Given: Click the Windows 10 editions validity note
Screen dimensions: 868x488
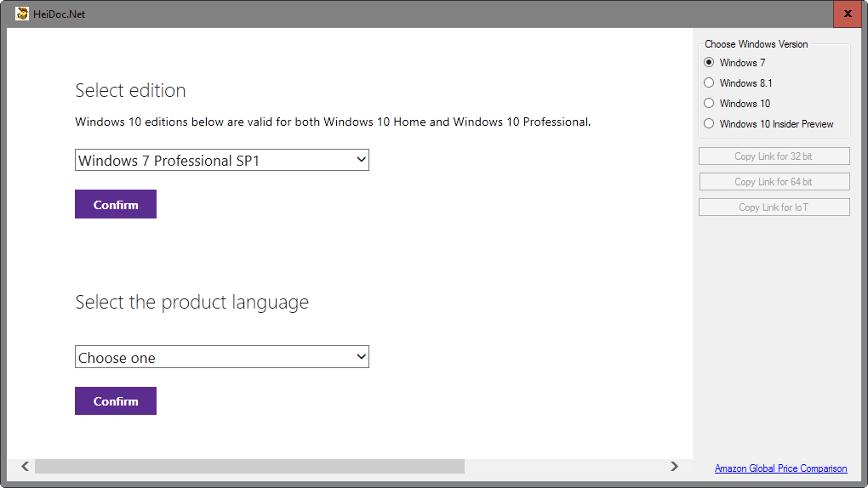Looking at the screenshot, I should [x=333, y=122].
